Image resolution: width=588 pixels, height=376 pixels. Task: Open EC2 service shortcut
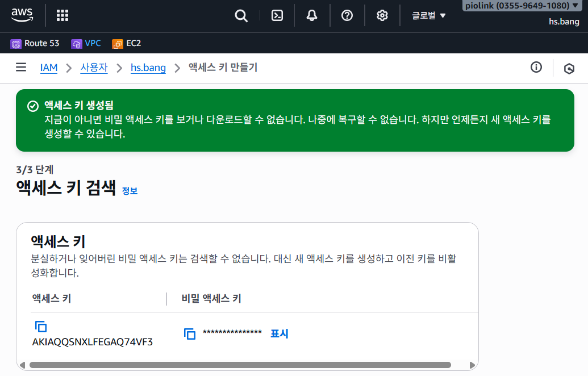coord(126,44)
